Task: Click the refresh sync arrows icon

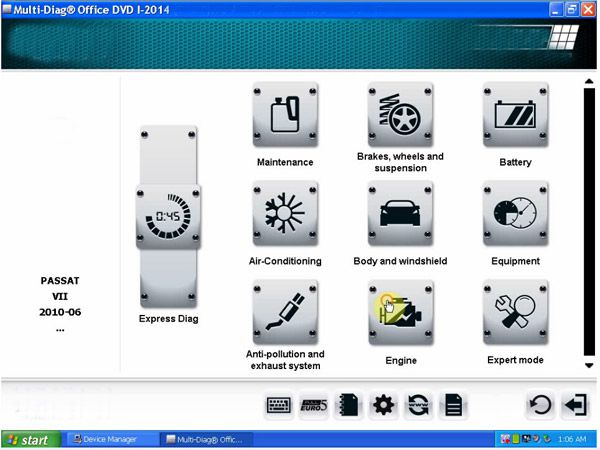Action: tap(418, 405)
